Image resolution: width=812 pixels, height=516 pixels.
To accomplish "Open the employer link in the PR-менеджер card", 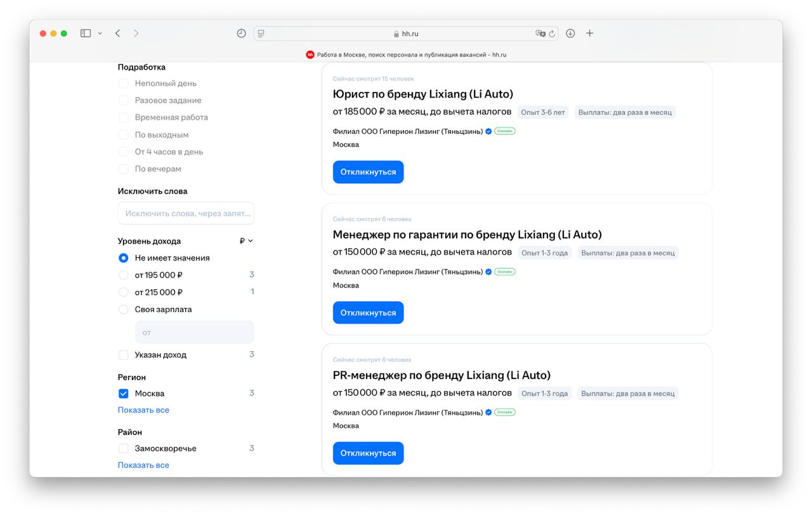I will pyautogui.click(x=408, y=413).
